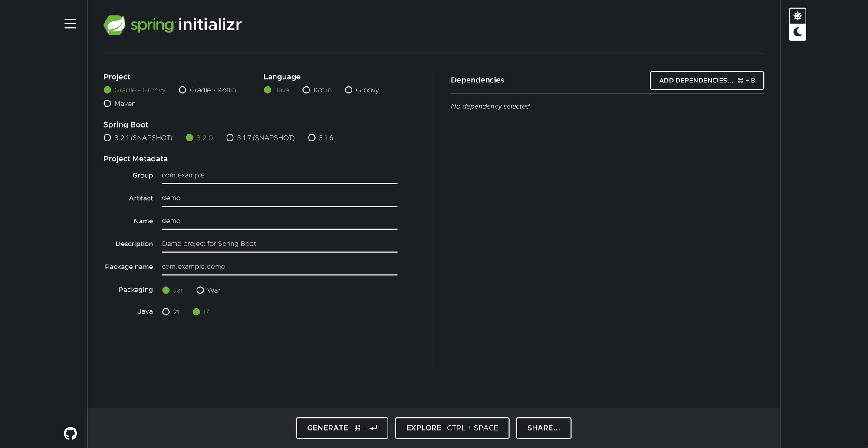Click the Generate button
The width and height of the screenshot is (868, 448).
[342, 428]
